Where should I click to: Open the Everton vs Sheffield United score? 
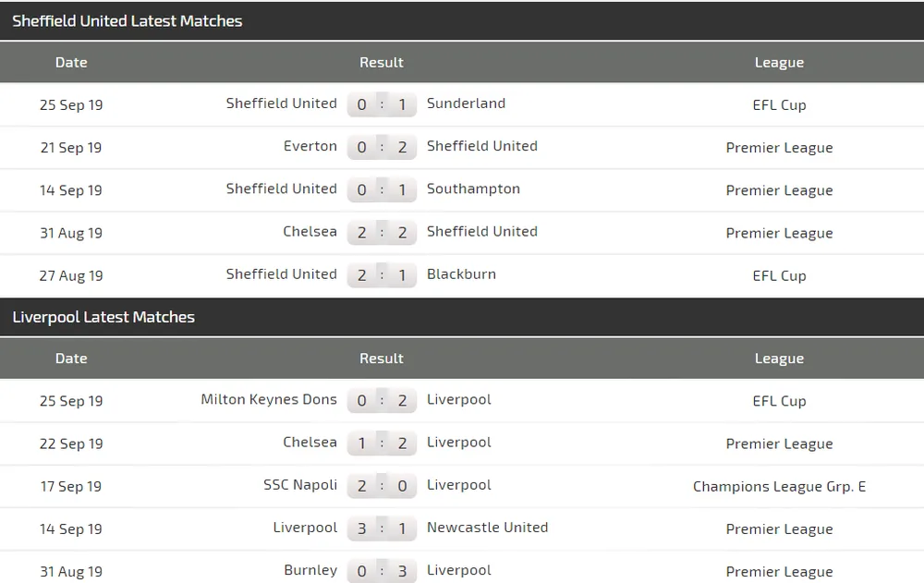[x=382, y=147]
